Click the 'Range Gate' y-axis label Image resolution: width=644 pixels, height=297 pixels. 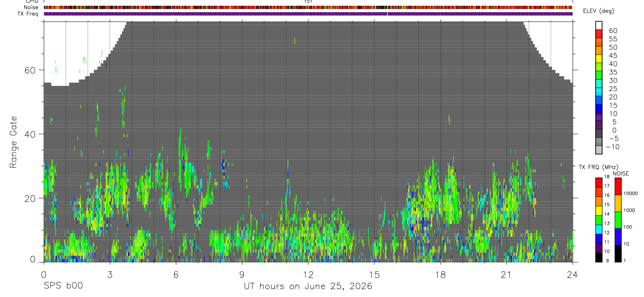click(14, 142)
